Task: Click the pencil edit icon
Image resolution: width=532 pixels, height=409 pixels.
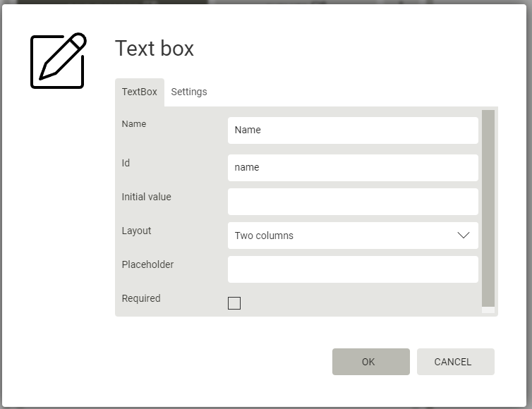Action: 58,61
